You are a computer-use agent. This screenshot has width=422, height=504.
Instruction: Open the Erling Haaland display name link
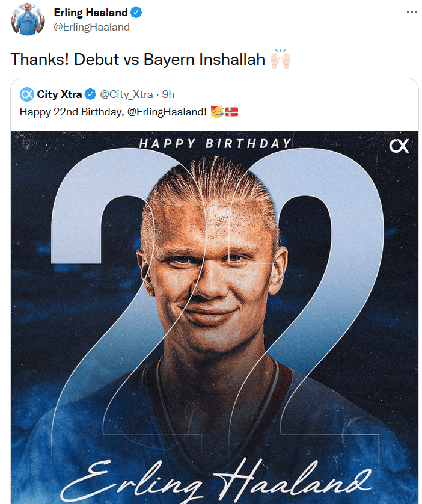(x=91, y=13)
